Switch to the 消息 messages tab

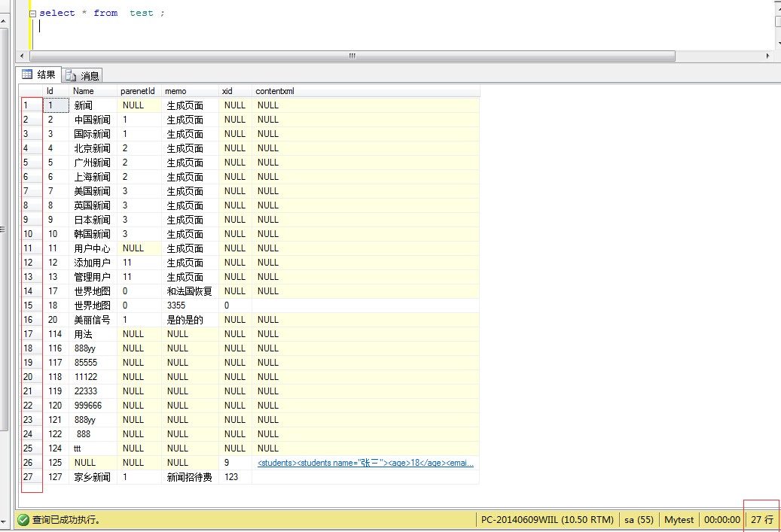click(x=83, y=76)
